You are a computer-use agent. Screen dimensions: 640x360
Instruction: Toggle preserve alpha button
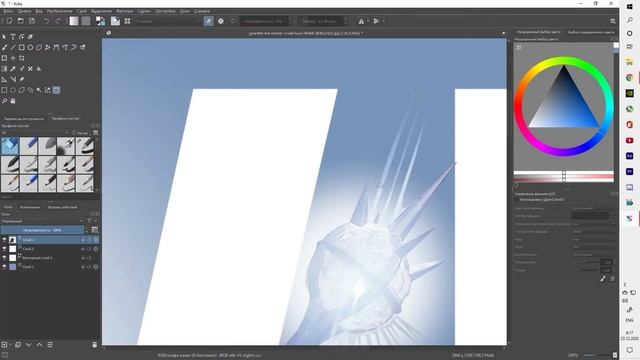point(221,21)
